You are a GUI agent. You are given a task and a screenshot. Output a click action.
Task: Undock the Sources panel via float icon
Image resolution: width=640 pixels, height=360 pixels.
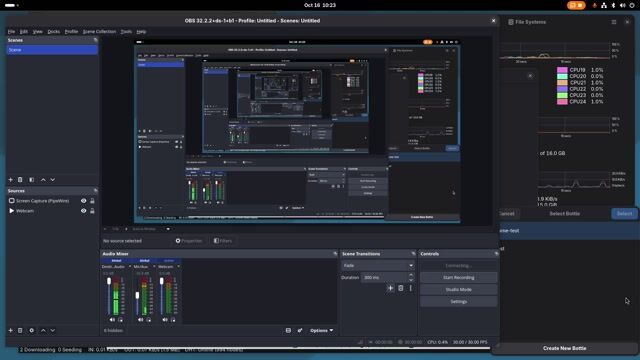(96, 191)
